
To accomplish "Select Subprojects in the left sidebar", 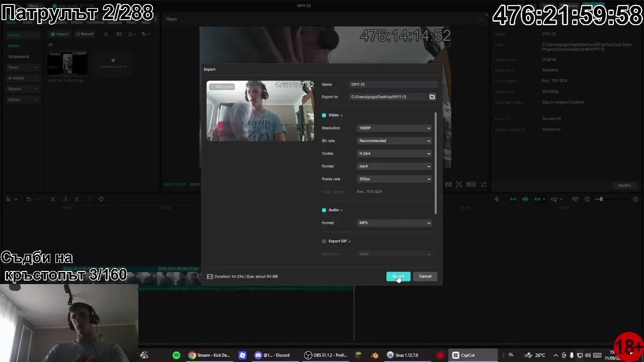I will (x=19, y=56).
